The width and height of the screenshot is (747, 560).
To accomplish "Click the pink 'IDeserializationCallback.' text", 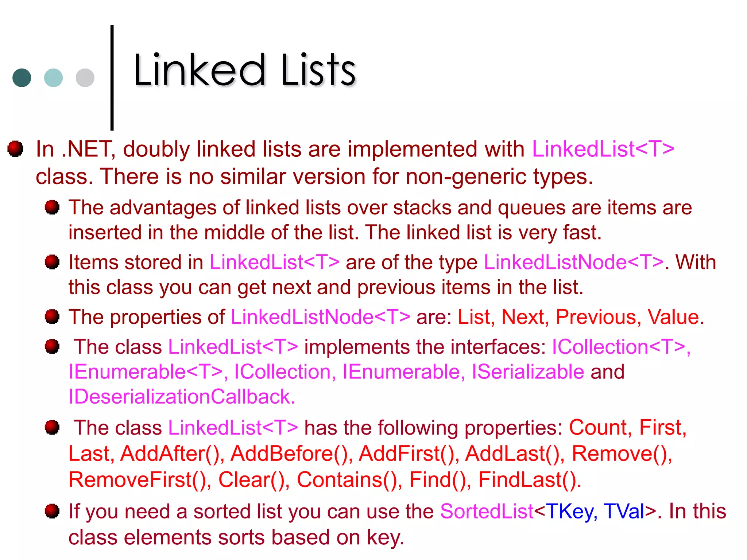I will pyautogui.click(x=182, y=397).
